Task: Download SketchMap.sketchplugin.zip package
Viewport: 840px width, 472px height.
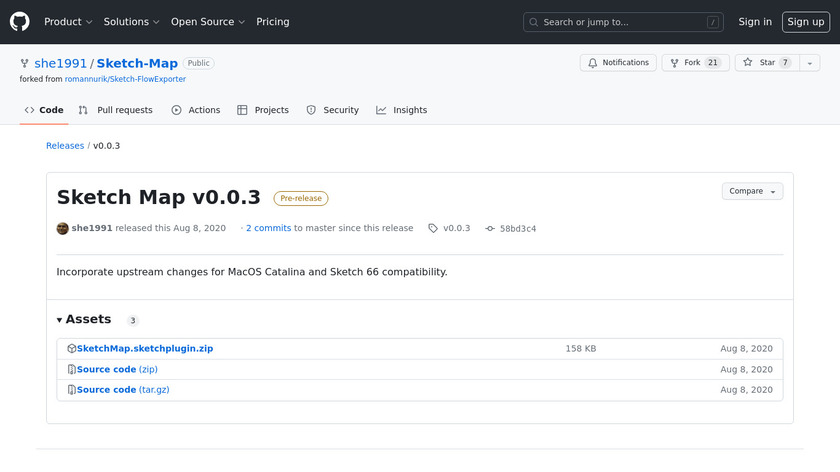Action: tap(144, 349)
